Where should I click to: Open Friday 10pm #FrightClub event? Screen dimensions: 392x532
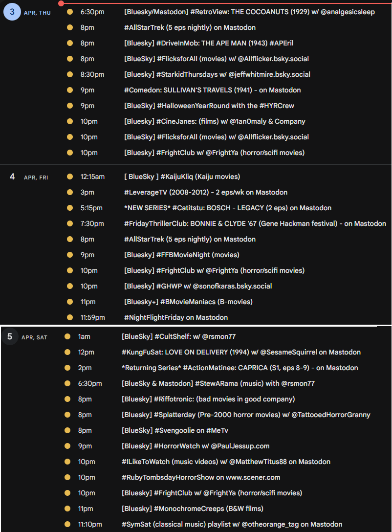pos(214,270)
